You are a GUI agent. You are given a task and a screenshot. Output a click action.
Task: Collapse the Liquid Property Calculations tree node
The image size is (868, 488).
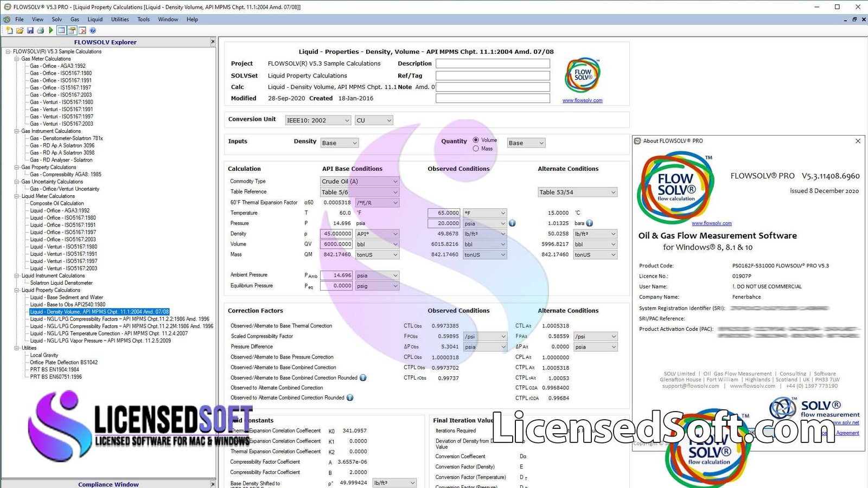click(17, 290)
